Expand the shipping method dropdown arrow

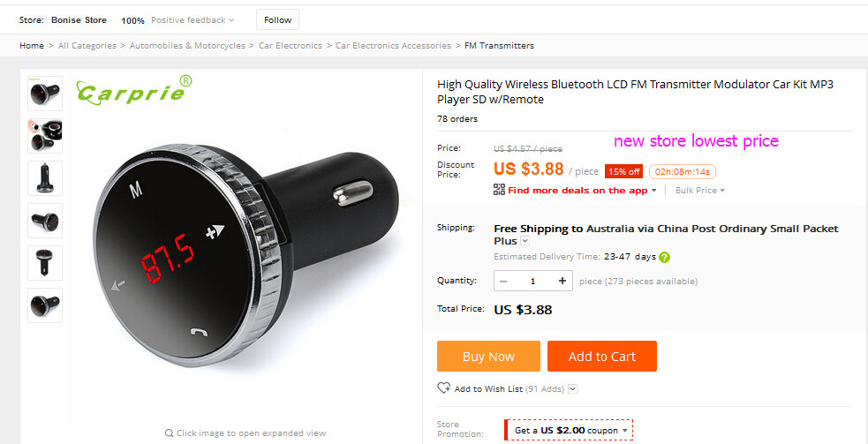(x=525, y=241)
